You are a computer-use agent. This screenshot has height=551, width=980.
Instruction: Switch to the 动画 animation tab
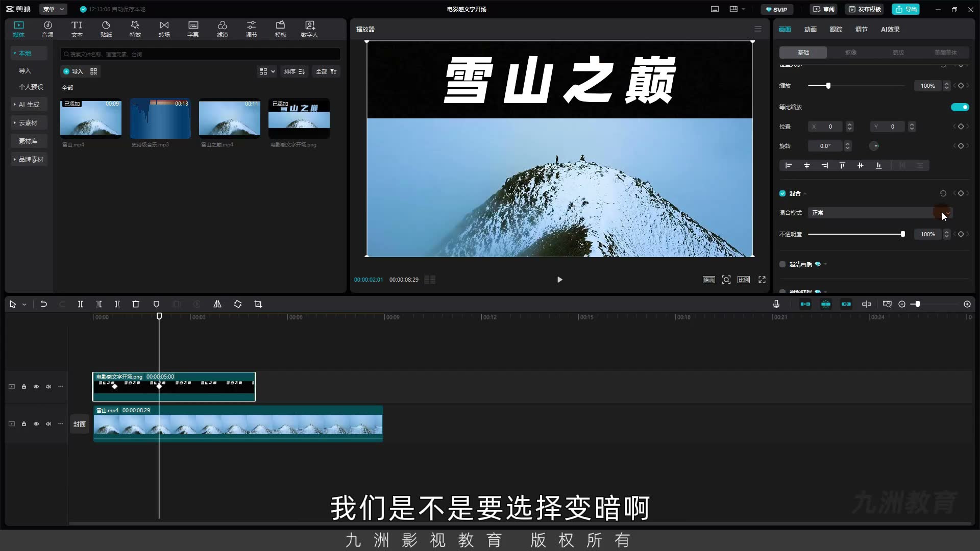pyautogui.click(x=811, y=29)
